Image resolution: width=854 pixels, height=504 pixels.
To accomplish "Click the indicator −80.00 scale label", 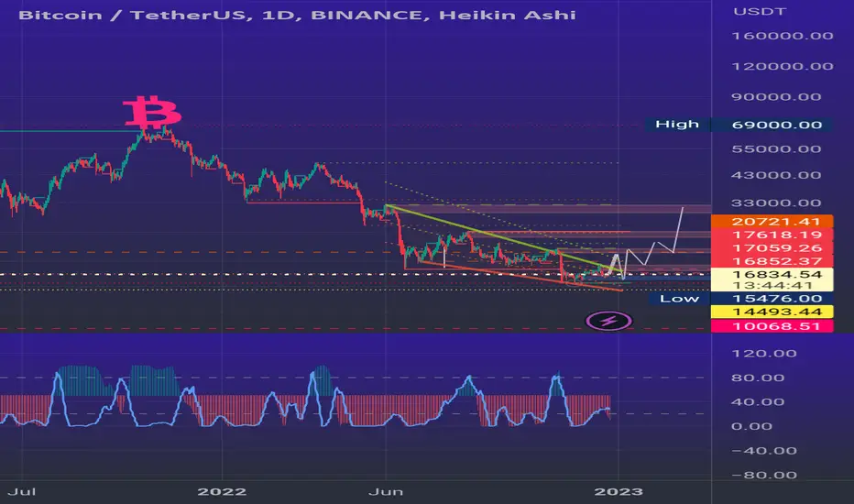I will tap(764, 475).
